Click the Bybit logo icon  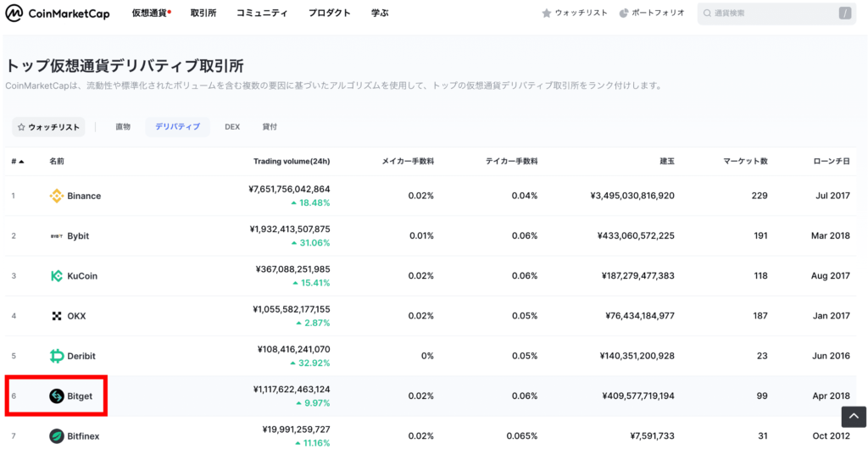pos(57,236)
